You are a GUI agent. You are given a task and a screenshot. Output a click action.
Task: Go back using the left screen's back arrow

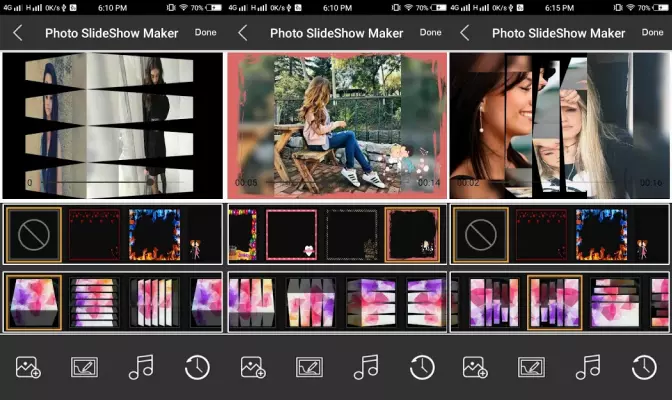pos(17,33)
